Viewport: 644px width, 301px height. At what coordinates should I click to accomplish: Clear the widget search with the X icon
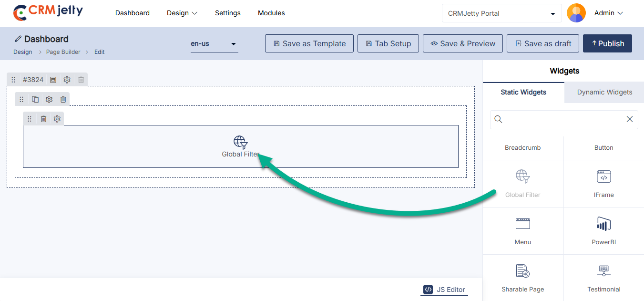click(629, 119)
